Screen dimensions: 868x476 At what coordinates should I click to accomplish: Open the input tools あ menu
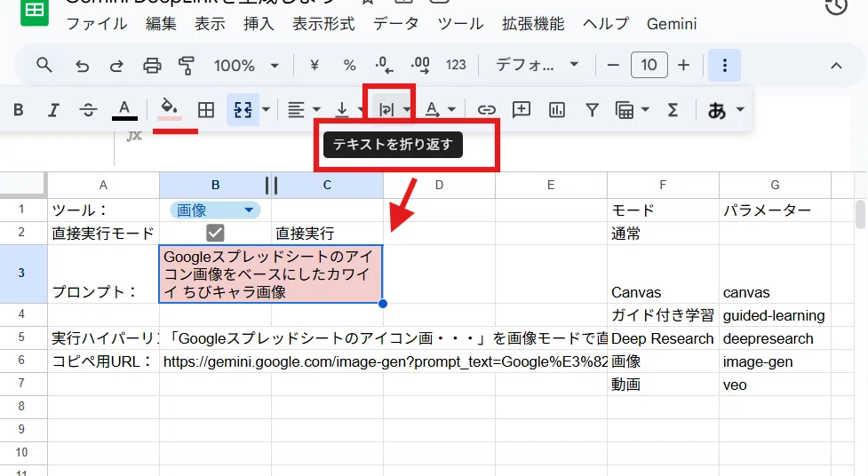pyautogui.click(x=725, y=110)
